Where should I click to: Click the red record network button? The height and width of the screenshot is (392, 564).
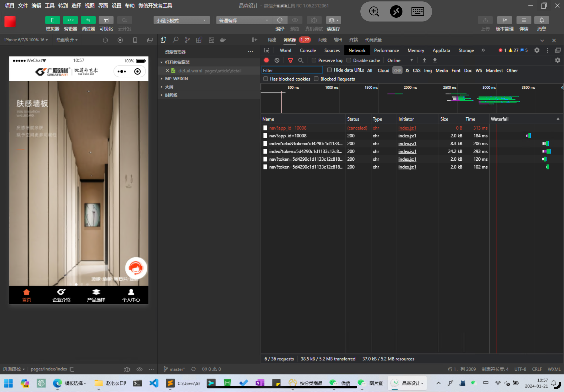click(266, 60)
